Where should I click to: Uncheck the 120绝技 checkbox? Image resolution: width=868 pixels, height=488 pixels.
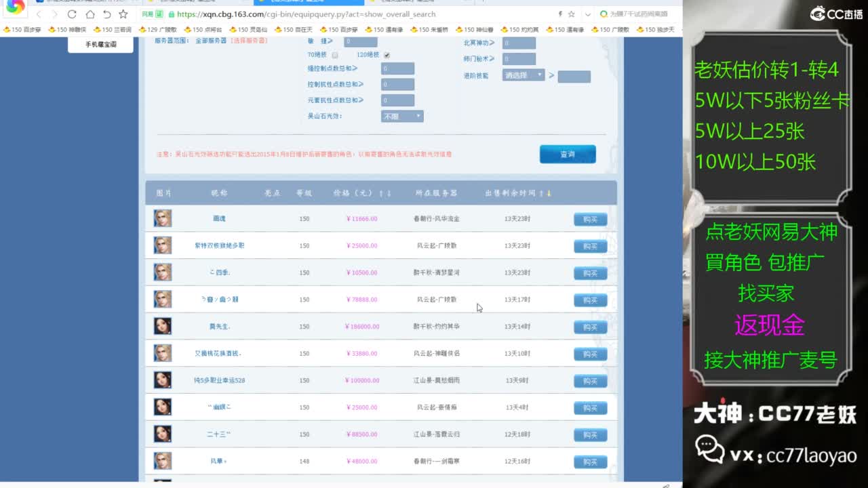(388, 54)
